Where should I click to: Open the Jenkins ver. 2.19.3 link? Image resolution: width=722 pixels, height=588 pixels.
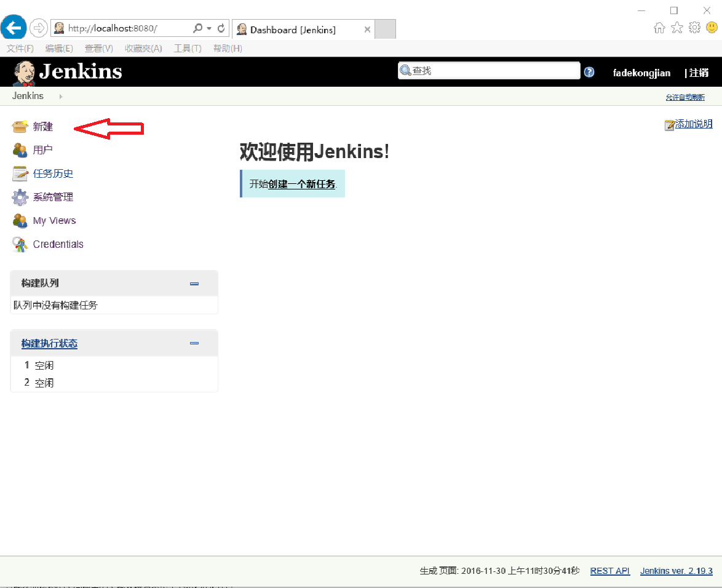click(x=676, y=571)
